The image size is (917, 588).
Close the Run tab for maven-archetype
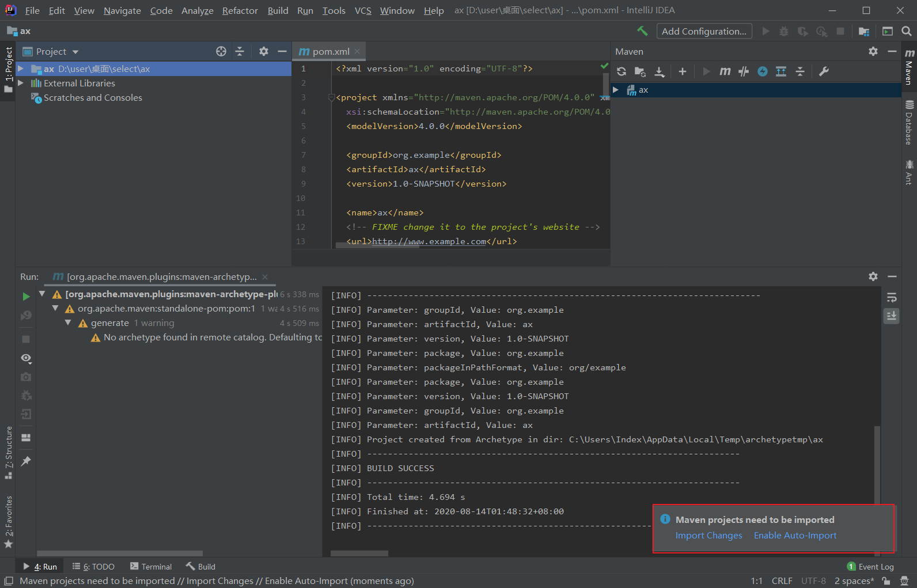click(x=265, y=277)
